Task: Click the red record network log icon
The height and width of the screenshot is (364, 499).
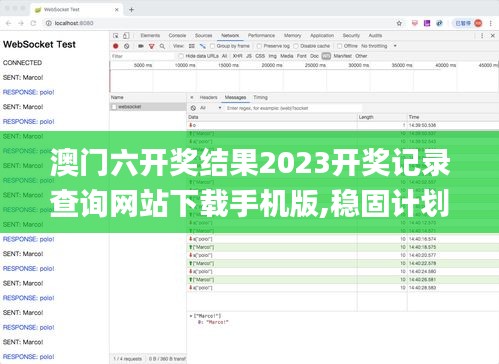Action: point(116,46)
